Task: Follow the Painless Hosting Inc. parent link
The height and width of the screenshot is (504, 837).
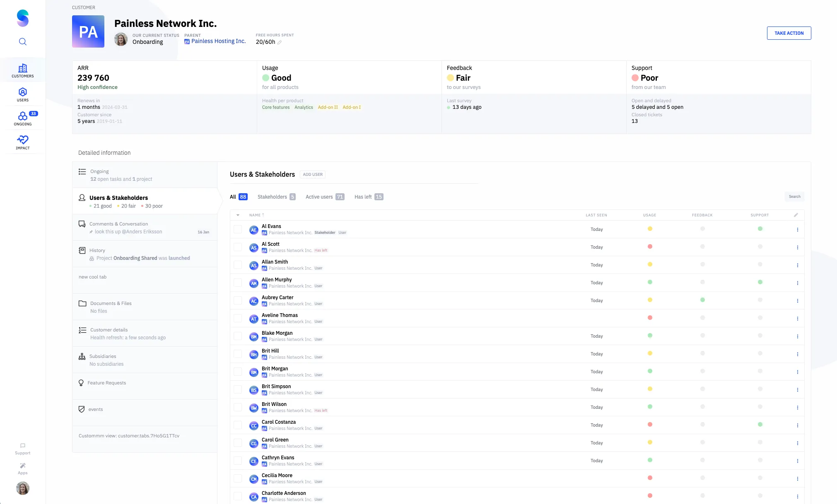Action: tap(218, 41)
